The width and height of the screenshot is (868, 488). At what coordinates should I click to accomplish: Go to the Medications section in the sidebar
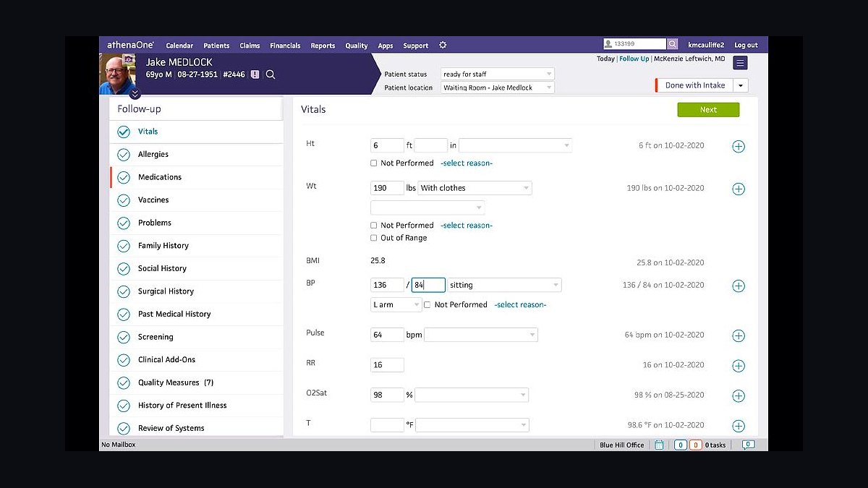pos(197,177)
